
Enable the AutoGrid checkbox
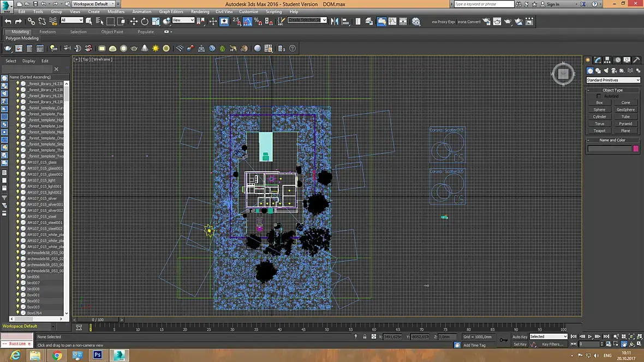tap(599, 96)
